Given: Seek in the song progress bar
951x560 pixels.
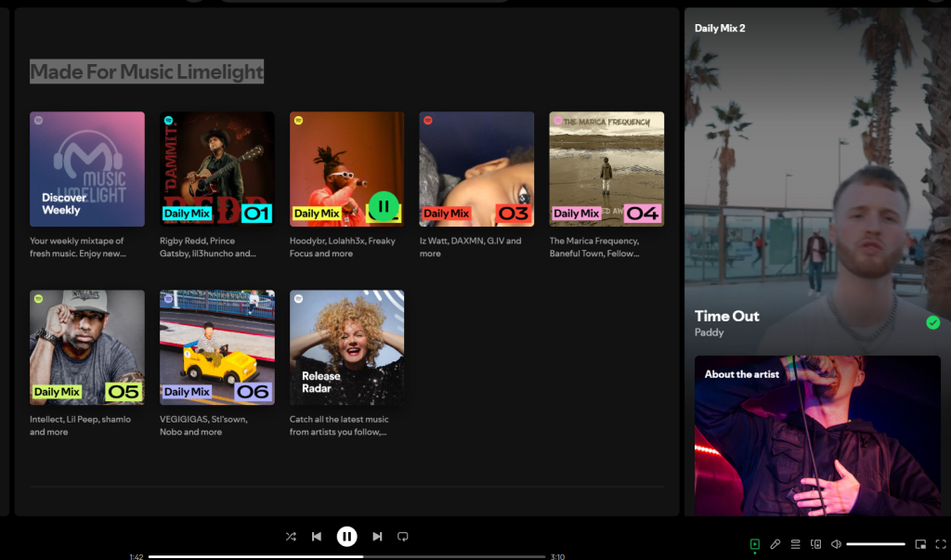Looking at the screenshot, I should pos(347,556).
